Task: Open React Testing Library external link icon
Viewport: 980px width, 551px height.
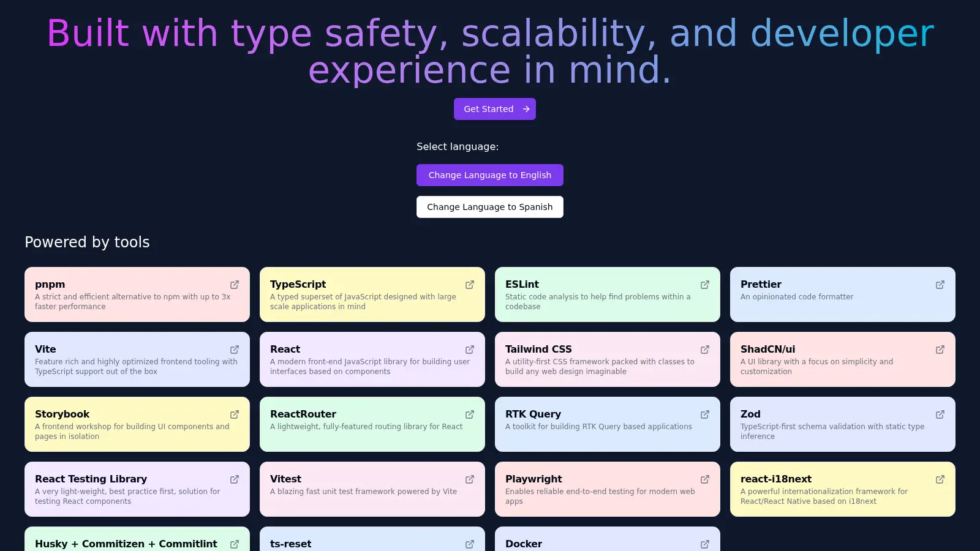Action: (x=235, y=479)
